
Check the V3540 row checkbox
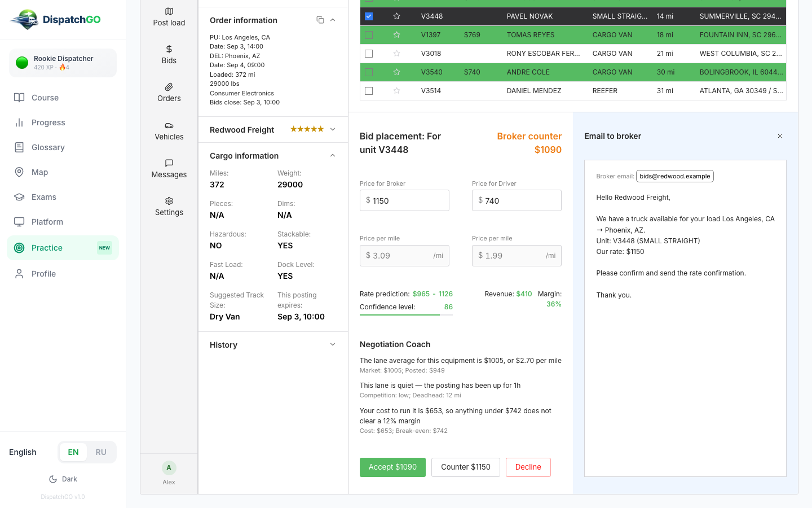pyautogui.click(x=369, y=72)
